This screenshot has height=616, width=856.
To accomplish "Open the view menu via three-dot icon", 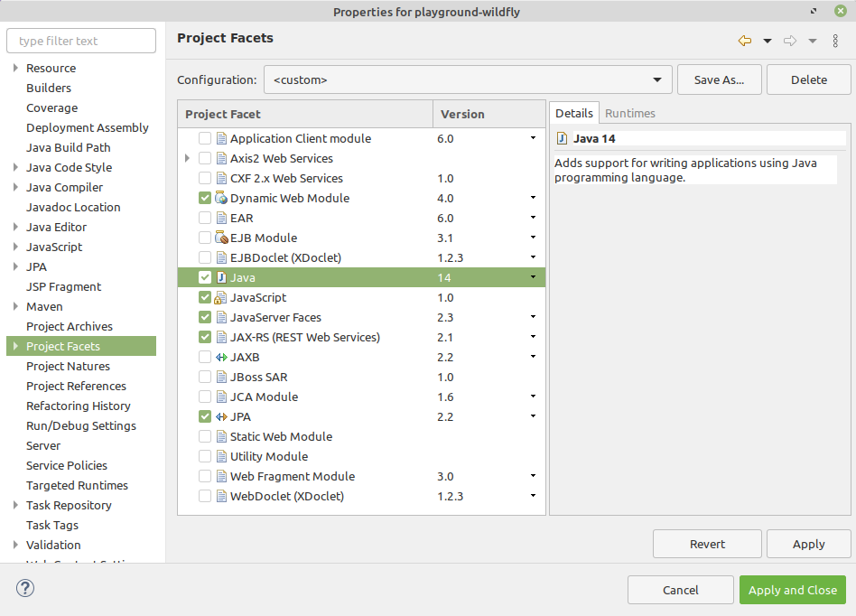I will [835, 41].
